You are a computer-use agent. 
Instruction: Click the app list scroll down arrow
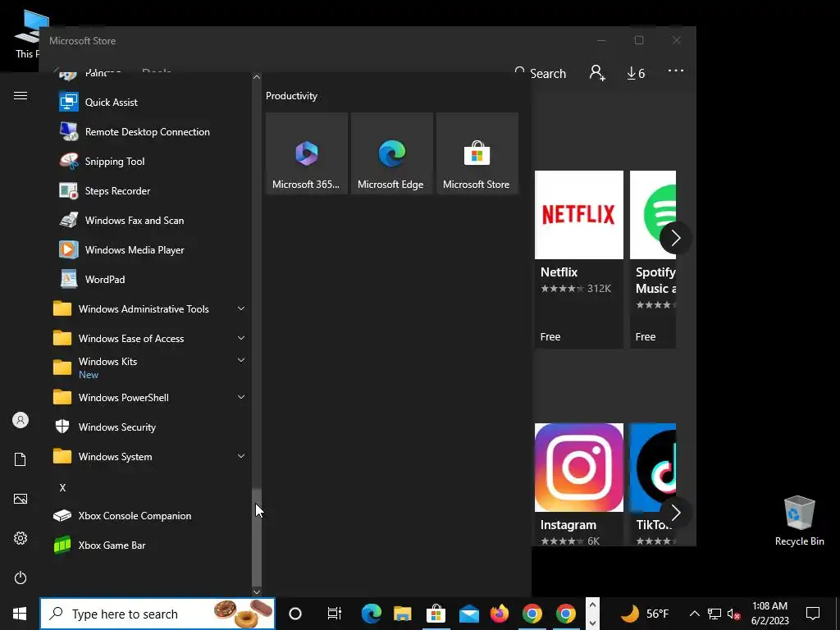click(x=257, y=592)
